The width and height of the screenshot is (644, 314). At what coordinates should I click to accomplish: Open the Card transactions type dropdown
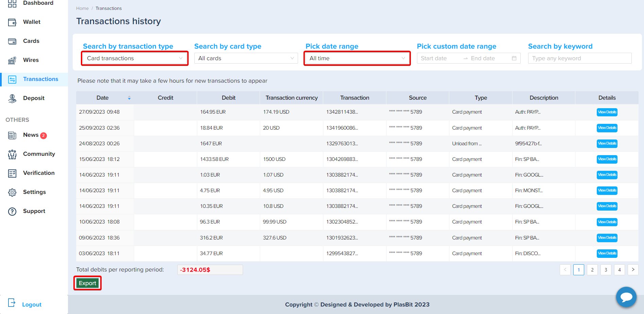click(135, 58)
